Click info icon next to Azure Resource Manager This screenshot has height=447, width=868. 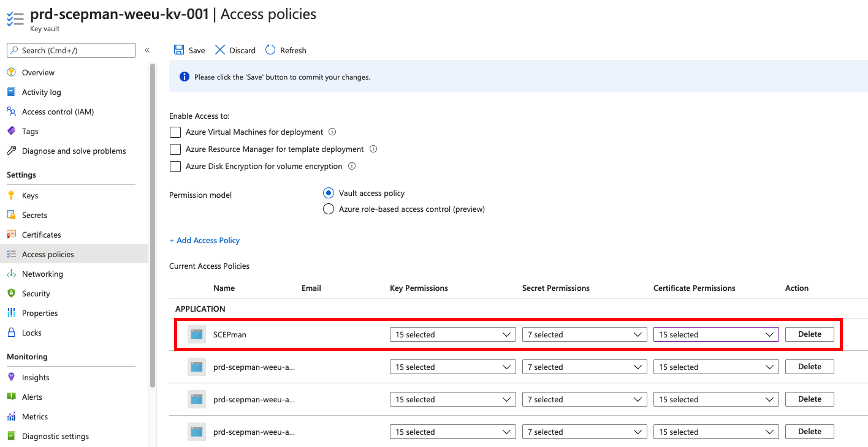[x=373, y=149]
